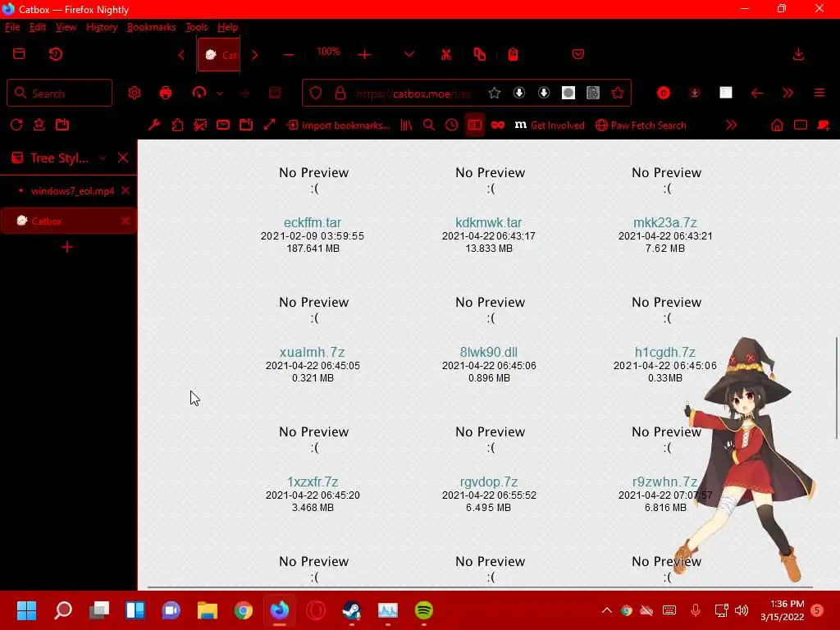Open the hamburger application menu
Screen dimensions: 840x630
pyautogui.click(x=819, y=94)
